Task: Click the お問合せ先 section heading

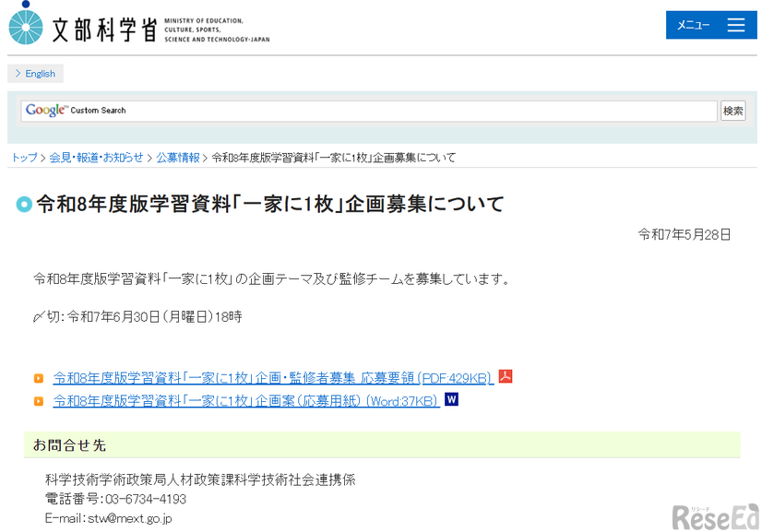Action: tap(69, 445)
